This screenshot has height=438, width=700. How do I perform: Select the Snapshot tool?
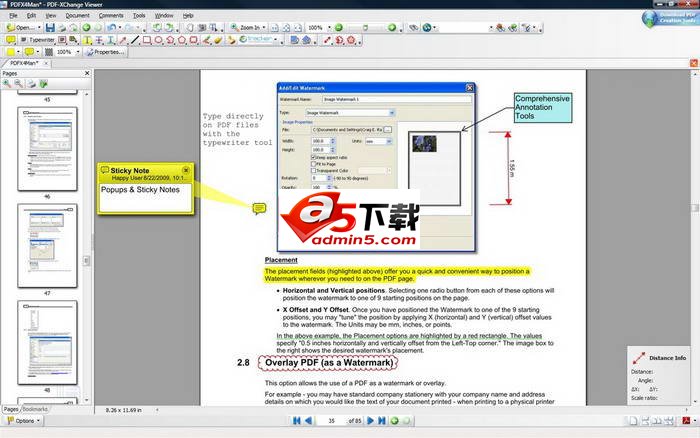pos(202,28)
